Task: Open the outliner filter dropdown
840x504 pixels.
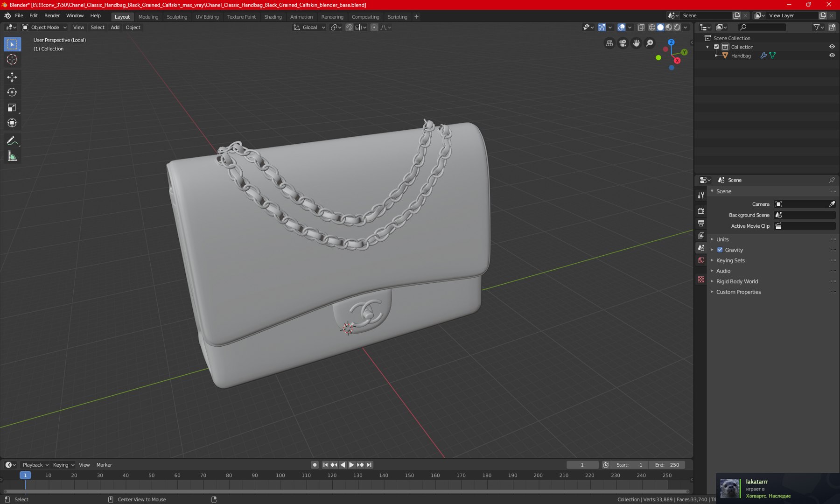Action: point(818,28)
